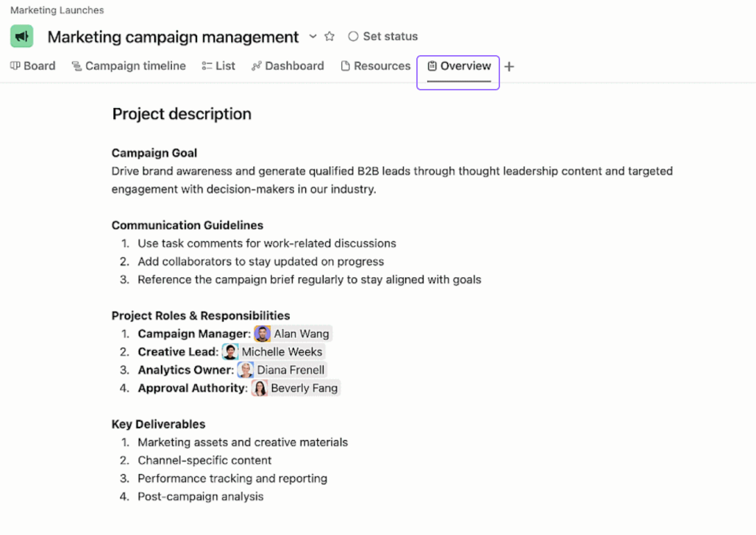
Task: Click the plus icon to add tab
Action: point(509,67)
